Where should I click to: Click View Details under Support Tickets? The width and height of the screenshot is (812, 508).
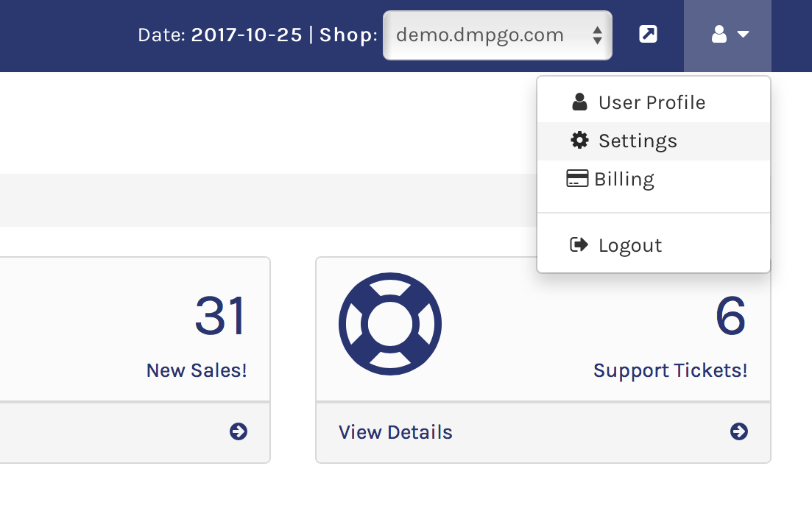395,432
